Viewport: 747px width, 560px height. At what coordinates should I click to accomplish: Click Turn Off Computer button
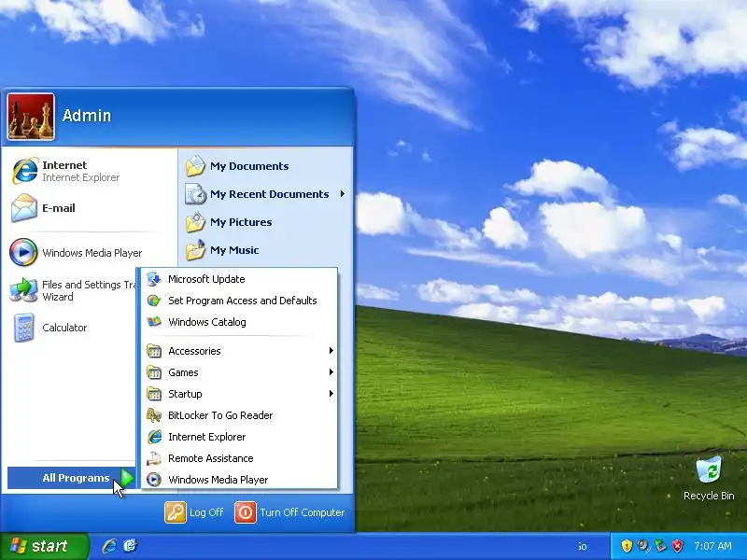click(x=289, y=512)
